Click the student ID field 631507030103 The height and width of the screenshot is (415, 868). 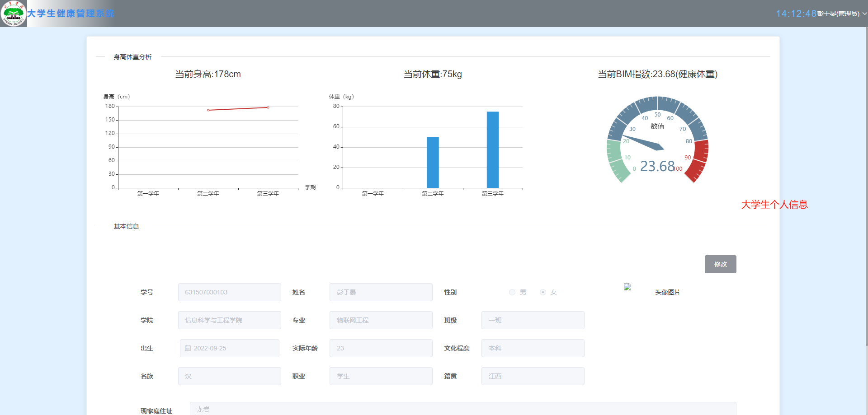click(230, 292)
